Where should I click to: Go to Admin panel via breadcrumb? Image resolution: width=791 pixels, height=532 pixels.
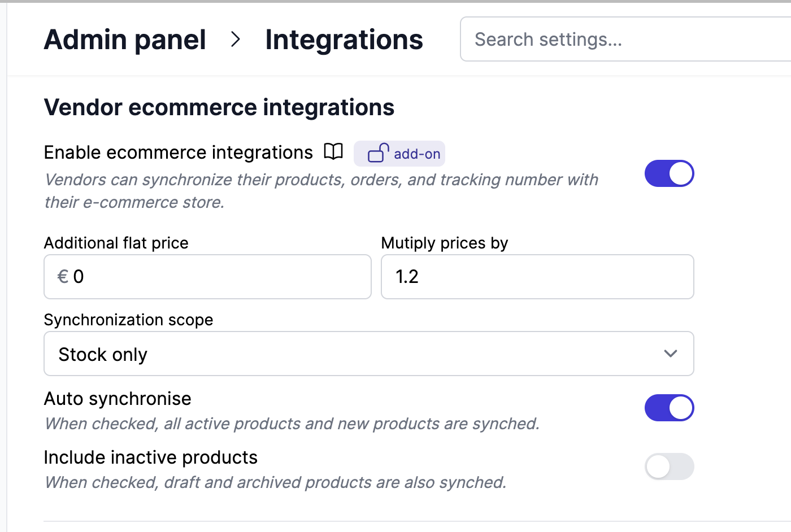click(125, 40)
